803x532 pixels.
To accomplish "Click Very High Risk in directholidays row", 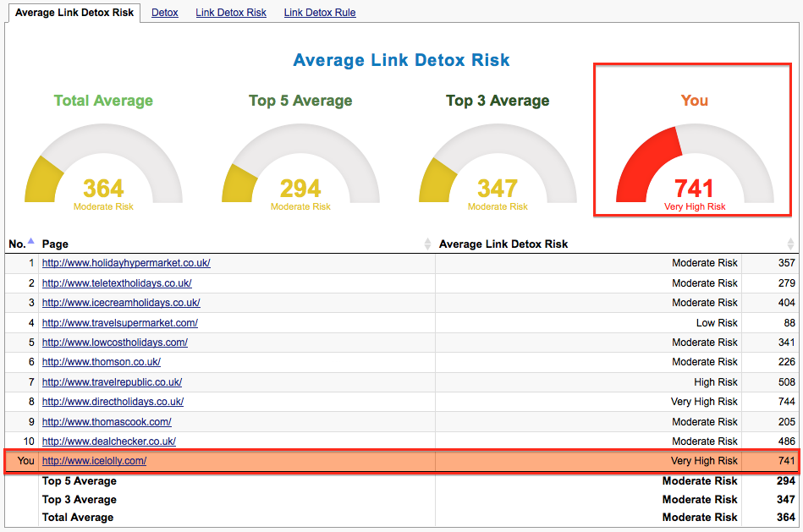I will click(x=704, y=402).
